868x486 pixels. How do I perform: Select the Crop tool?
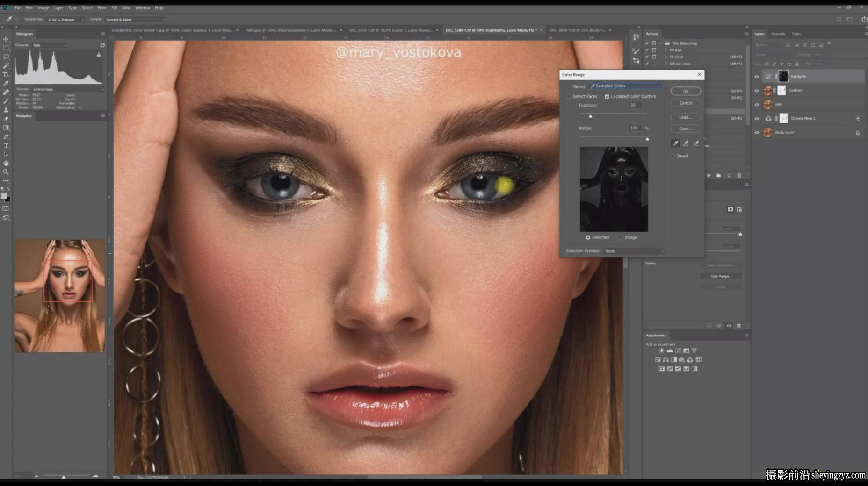pyautogui.click(x=6, y=74)
